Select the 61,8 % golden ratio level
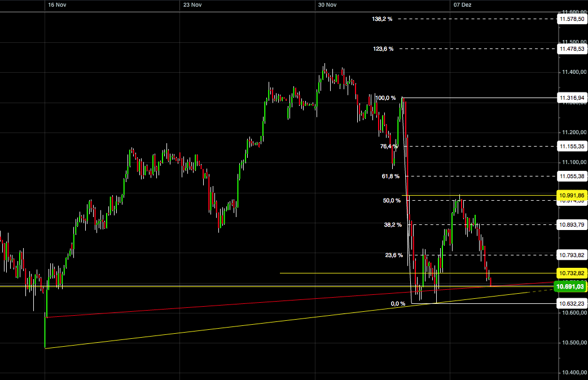 pos(390,175)
